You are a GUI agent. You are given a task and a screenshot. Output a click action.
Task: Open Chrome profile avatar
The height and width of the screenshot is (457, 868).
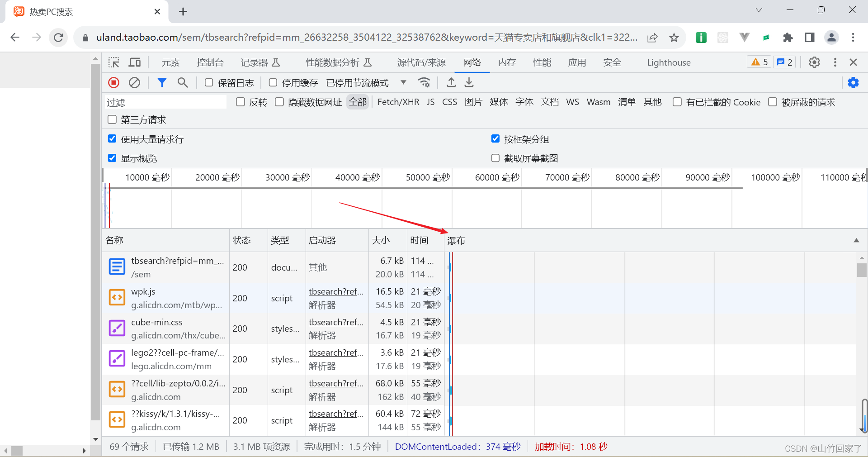(831, 38)
